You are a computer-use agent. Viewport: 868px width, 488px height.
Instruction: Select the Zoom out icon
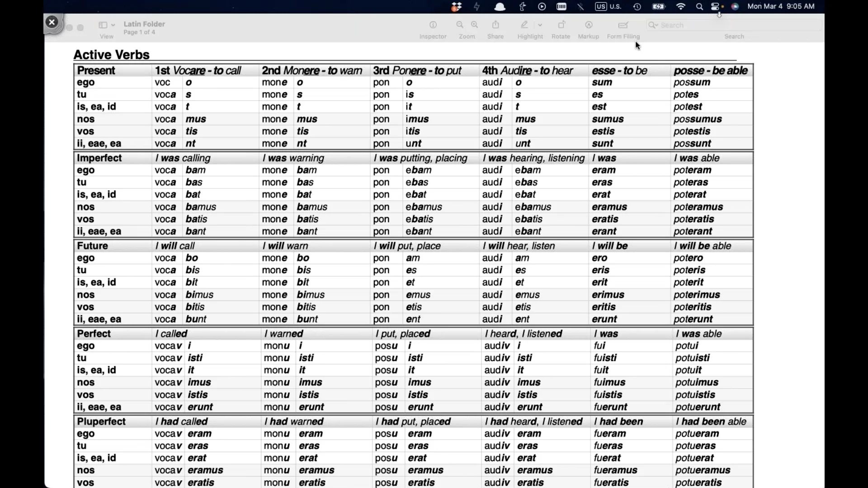click(x=459, y=25)
